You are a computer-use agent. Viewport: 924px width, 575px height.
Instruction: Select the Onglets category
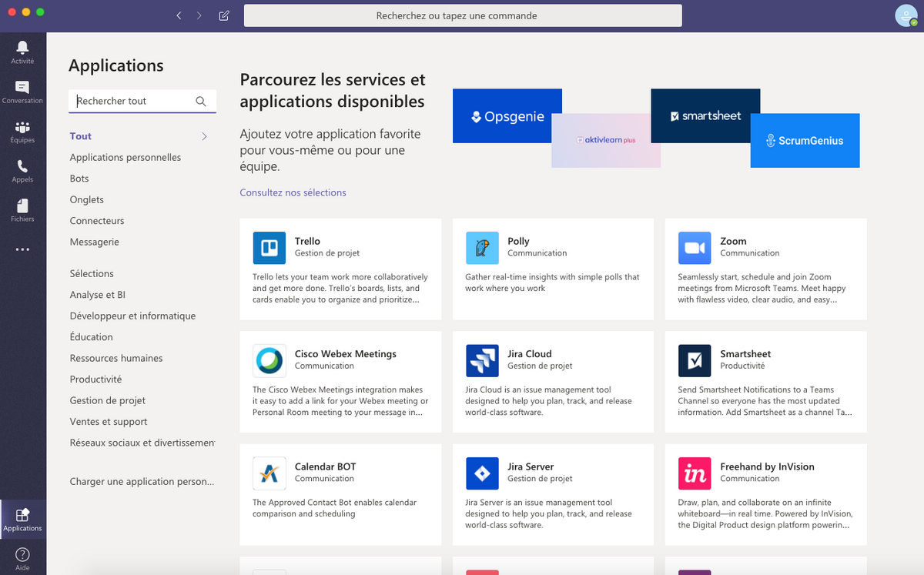tap(86, 199)
